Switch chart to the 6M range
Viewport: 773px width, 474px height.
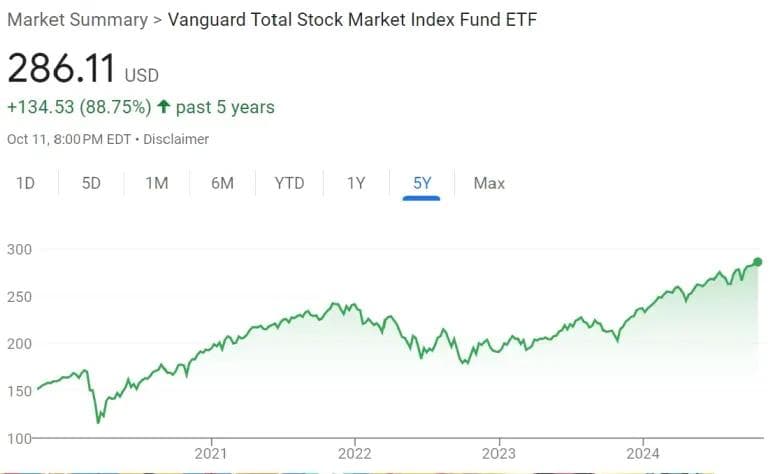[222, 183]
